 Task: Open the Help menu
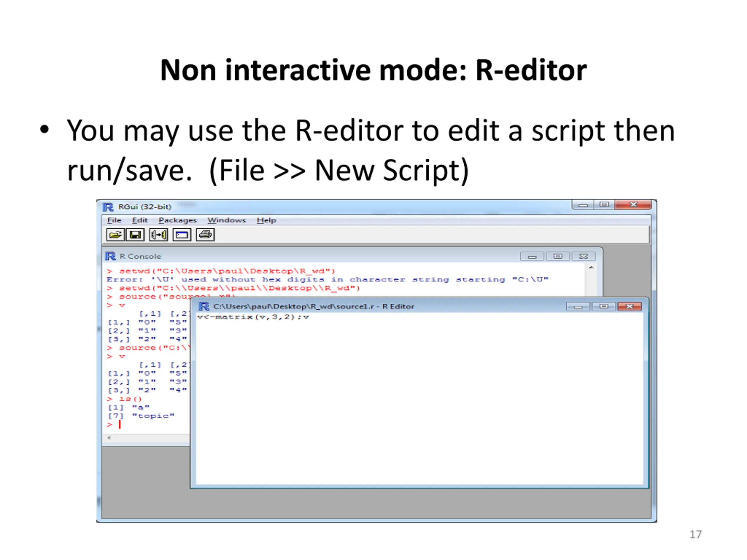click(266, 220)
